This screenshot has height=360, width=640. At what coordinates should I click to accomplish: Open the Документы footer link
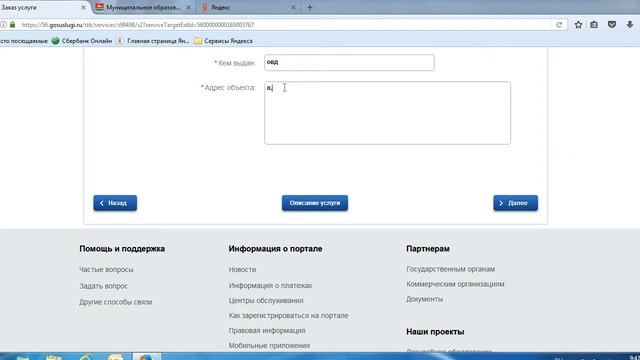424,299
